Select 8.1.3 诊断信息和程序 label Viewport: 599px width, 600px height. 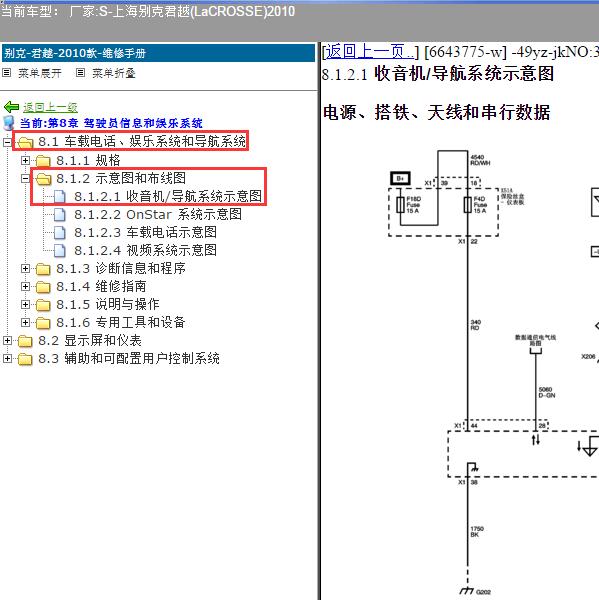(121, 269)
